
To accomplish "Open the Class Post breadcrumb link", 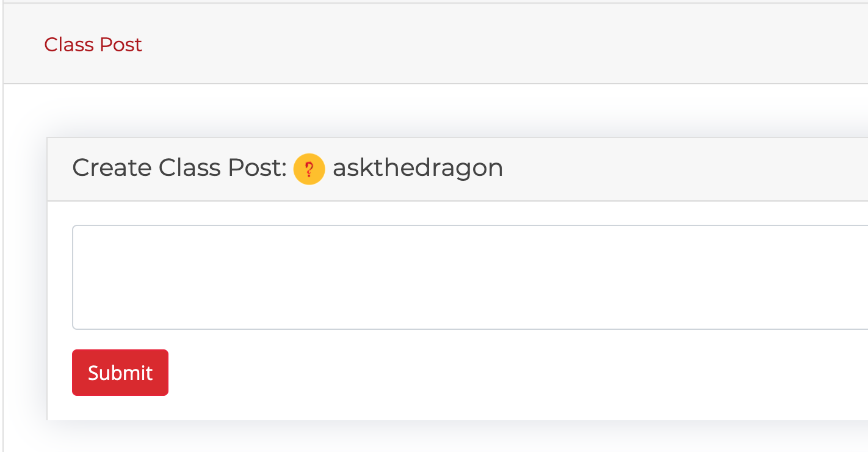I will tap(93, 45).
